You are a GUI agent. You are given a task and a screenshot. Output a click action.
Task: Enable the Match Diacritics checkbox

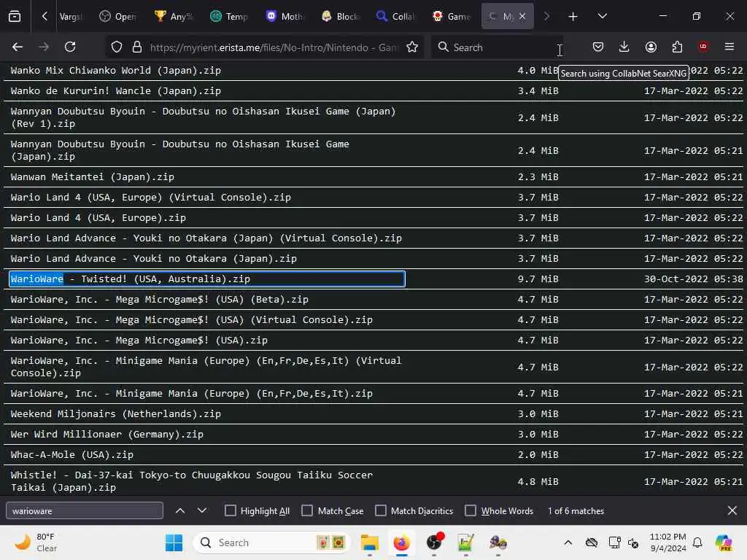381,510
